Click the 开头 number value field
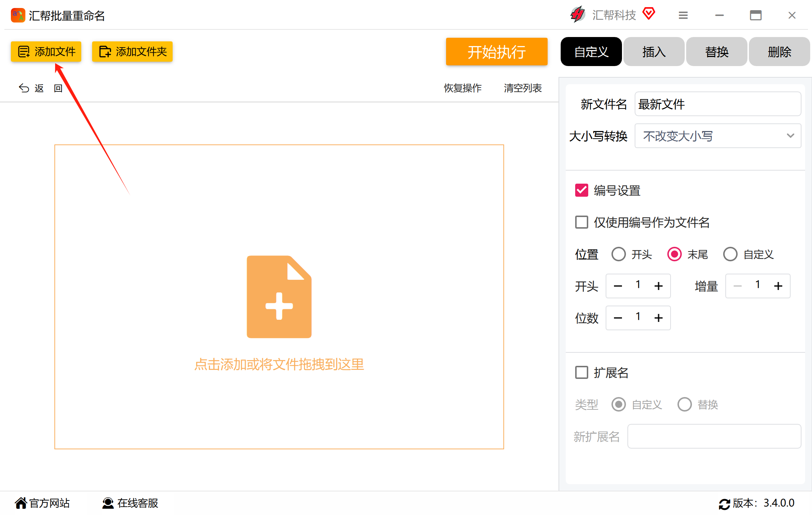Screen dimensions: 812x515 tap(638, 285)
